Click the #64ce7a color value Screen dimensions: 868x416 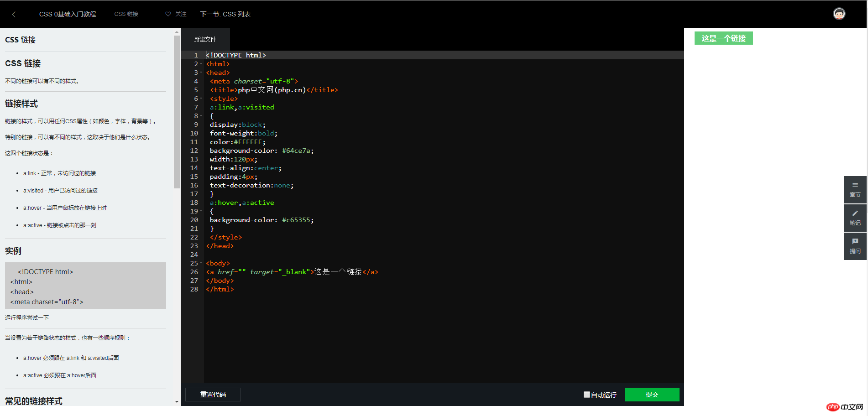tap(296, 151)
